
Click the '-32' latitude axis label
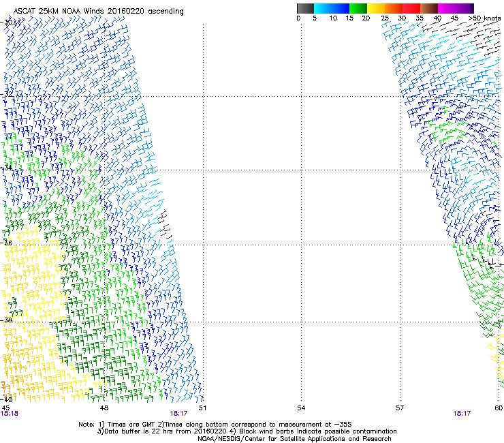(x=6, y=94)
